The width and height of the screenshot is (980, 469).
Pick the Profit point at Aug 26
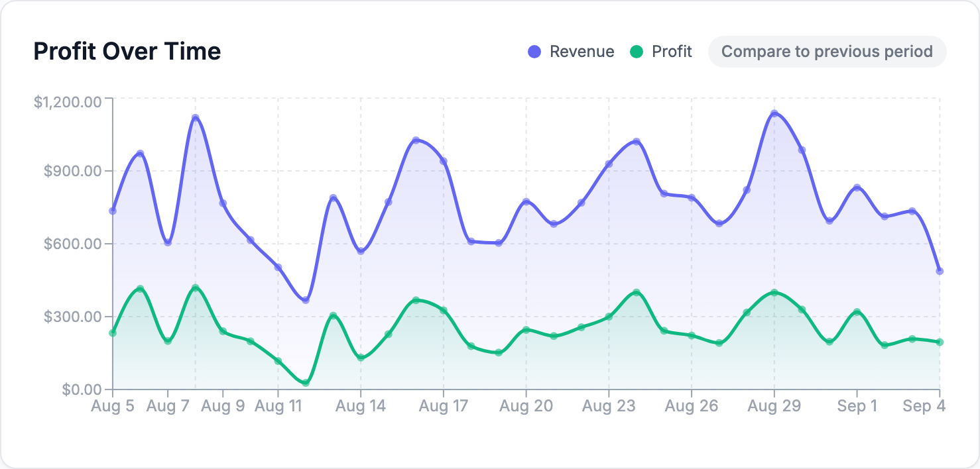point(692,335)
